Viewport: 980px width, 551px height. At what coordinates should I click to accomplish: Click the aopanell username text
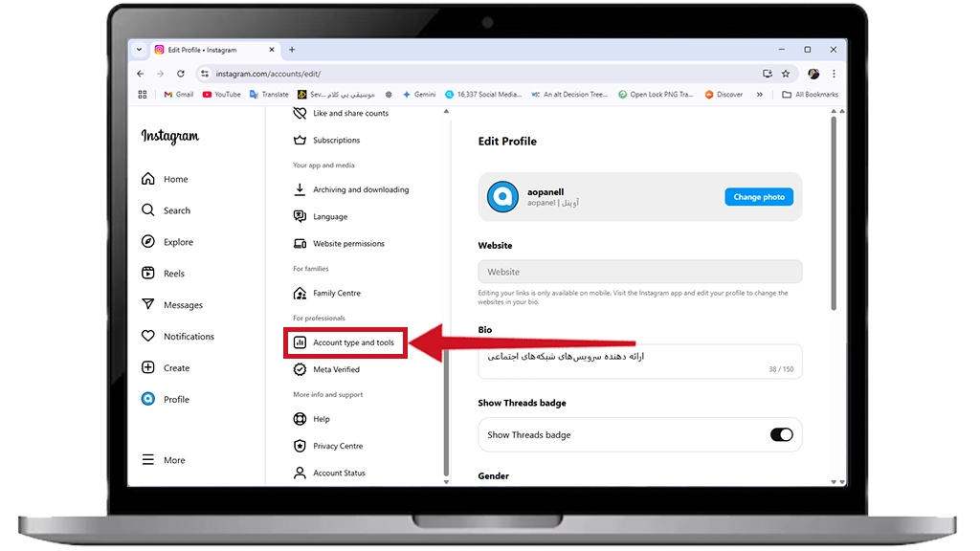click(x=545, y=191)
